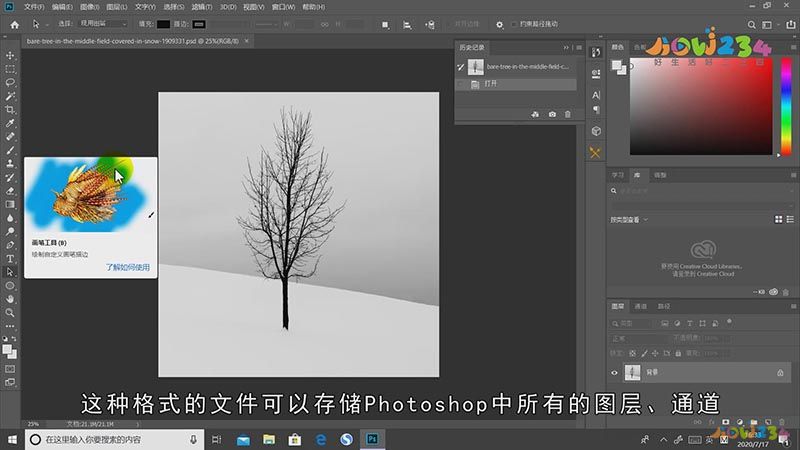Select the Gradient tool
800x450 pixels.
click(10, 205)
